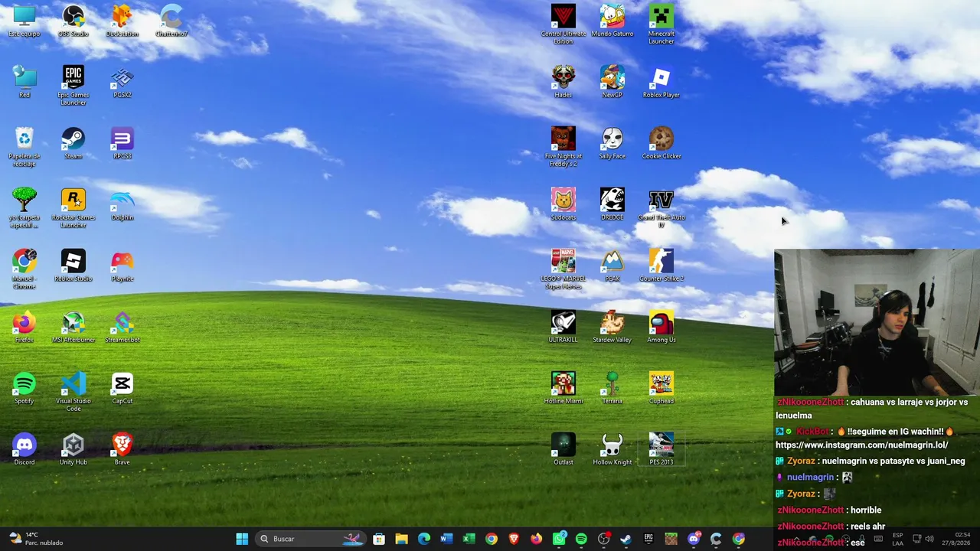Select the Manuel - Chrome desktop shortcut
The width and height of the screenshot is (980, 551).
coord(24,269)
